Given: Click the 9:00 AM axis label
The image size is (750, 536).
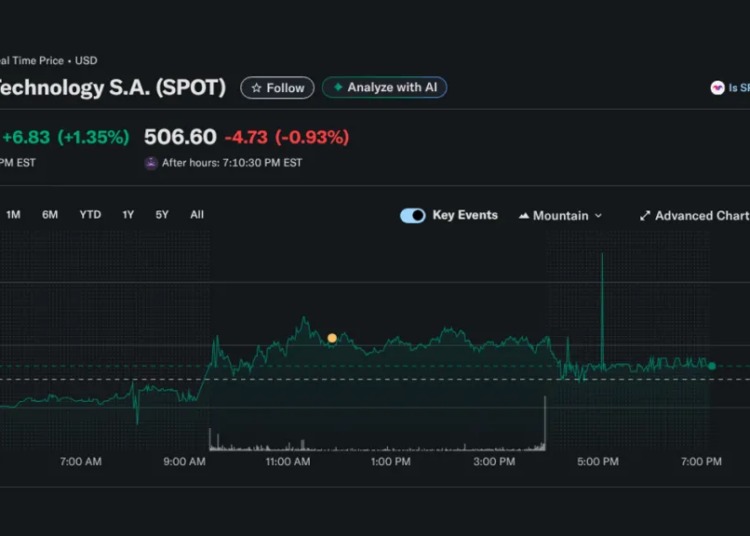Looking at the screenshot, I should [x=185, y=461].
